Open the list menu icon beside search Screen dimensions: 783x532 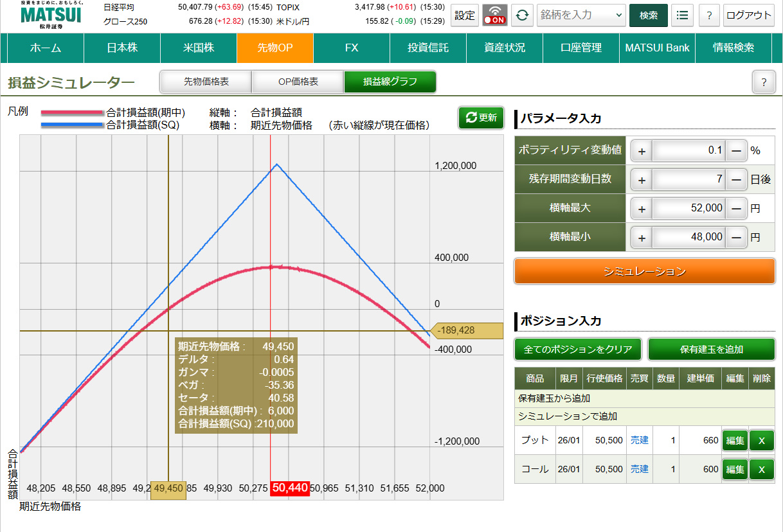click(x=682, y=15)
